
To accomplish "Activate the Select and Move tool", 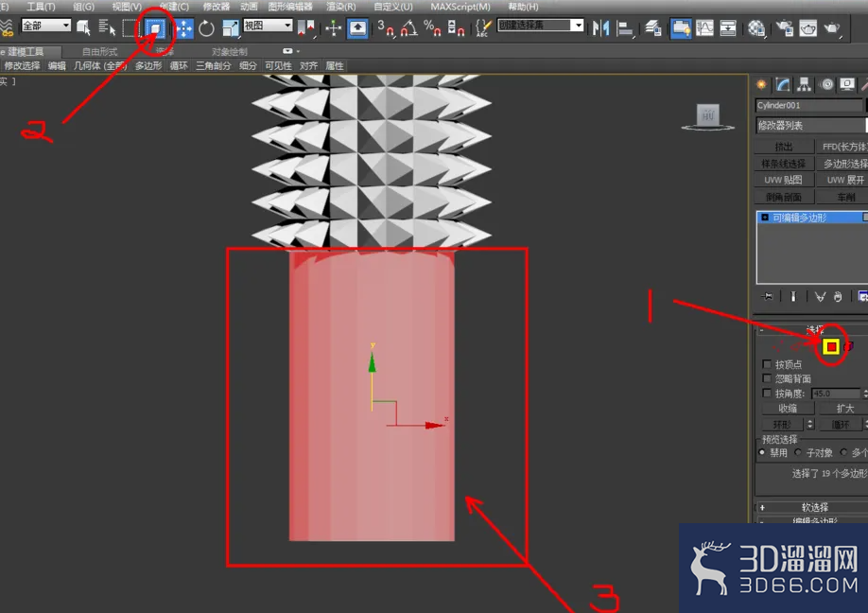I will tap(183, 27).
